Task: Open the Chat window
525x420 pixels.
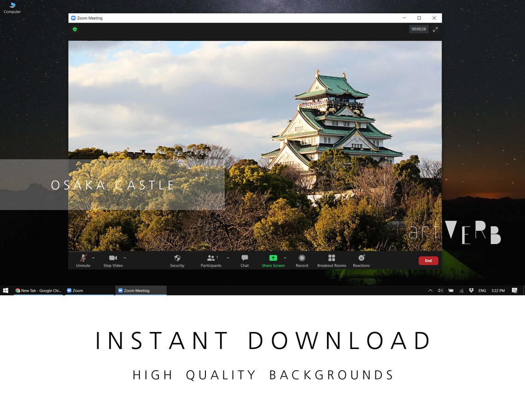Action: point(244,261)
